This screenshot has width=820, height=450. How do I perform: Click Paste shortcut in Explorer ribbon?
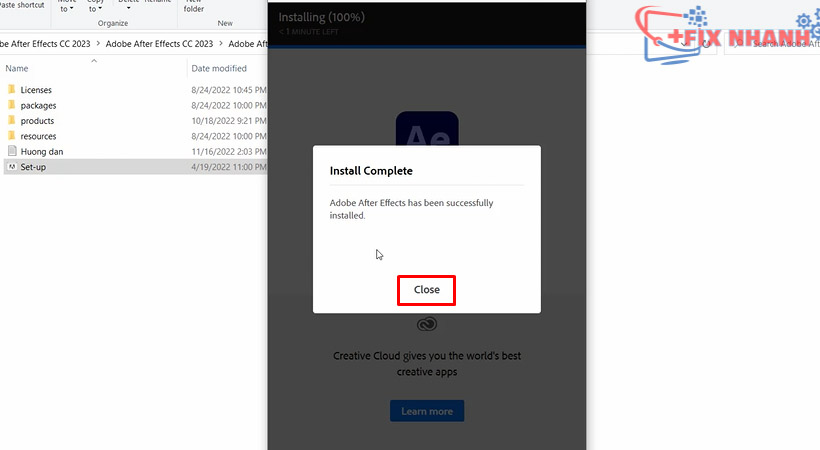click(x=22, y=5)
